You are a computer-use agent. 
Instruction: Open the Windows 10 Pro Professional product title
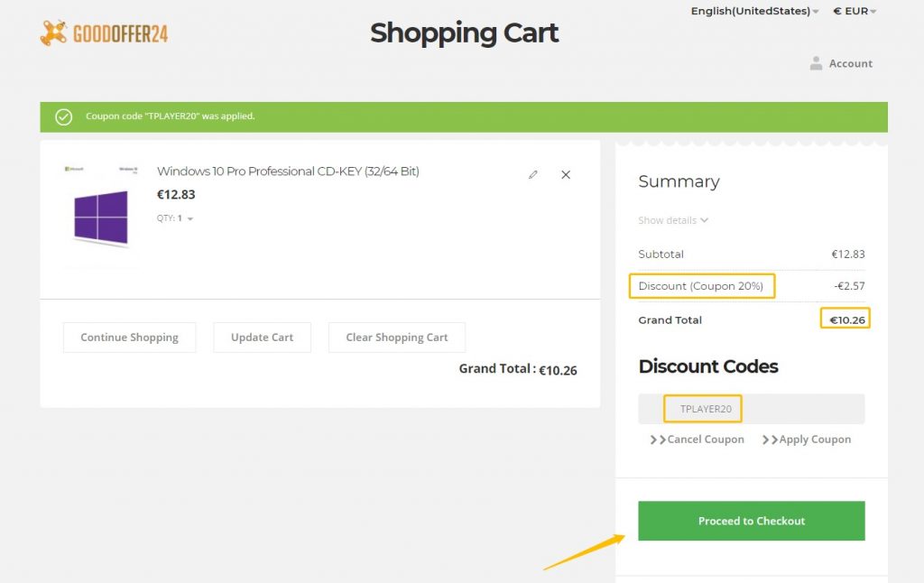tap(288, 171)
